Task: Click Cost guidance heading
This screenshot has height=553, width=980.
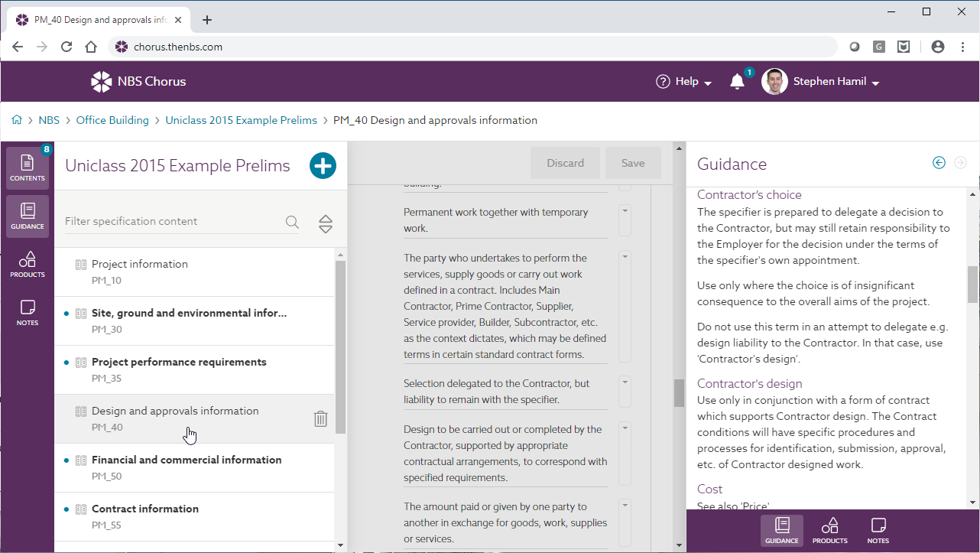Action: (x=709, y=490)
